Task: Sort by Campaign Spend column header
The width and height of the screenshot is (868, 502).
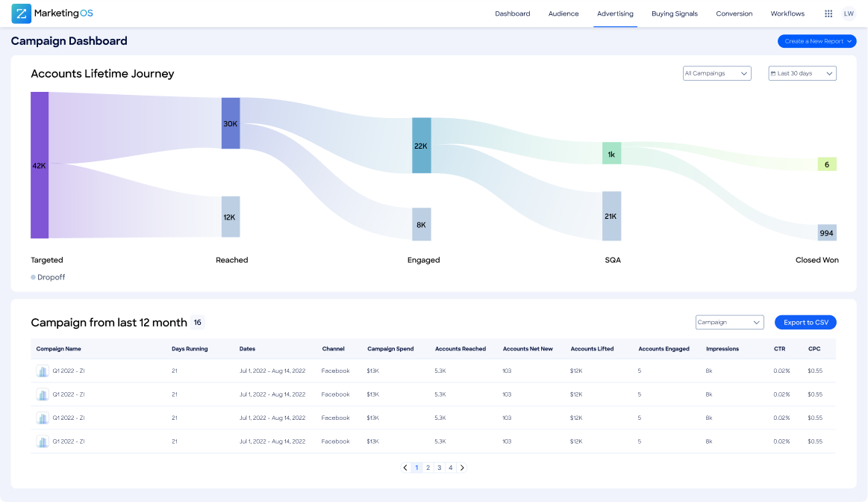Action: tap(390, 349)
